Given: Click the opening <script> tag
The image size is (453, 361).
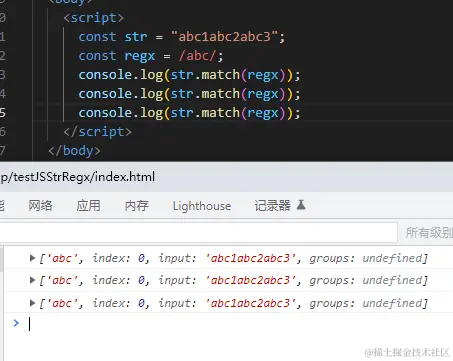Looking at the screenshot, I should [94, 18].
